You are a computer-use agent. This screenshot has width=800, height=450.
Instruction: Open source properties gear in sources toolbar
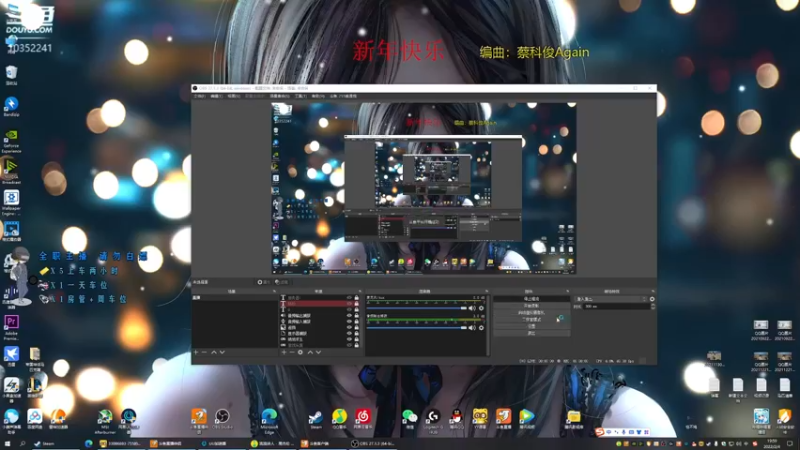point(301,352)
